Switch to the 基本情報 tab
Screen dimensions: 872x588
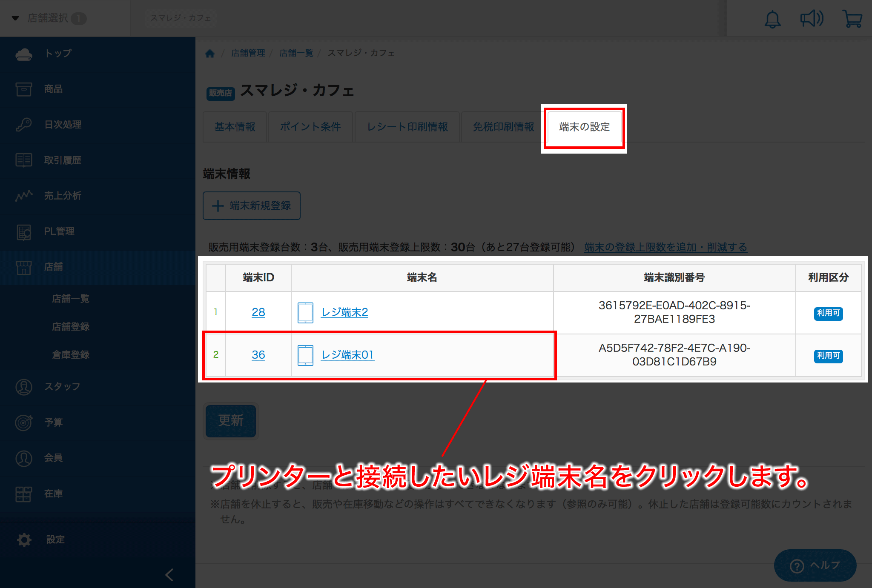(x=235, y=127)
